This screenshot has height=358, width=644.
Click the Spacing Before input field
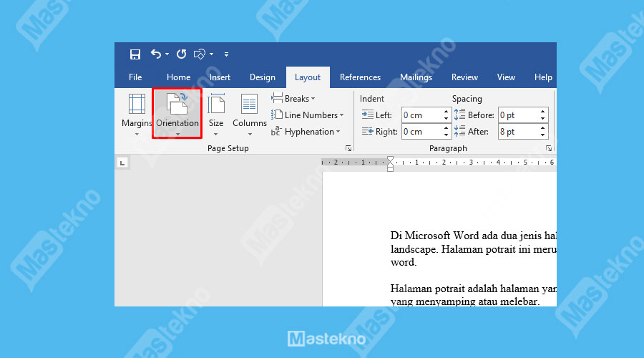point(518,115)
